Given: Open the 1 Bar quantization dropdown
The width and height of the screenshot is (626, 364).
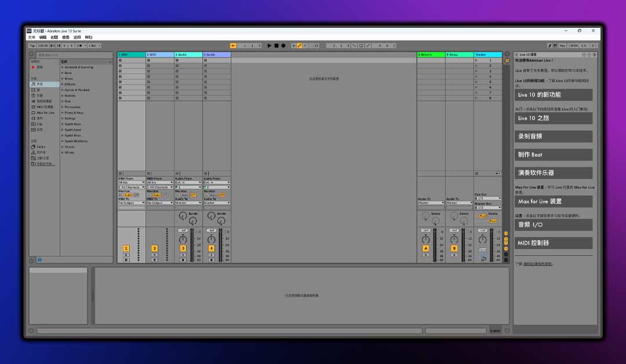Looking at the screenshot, I should click(94, 46).
